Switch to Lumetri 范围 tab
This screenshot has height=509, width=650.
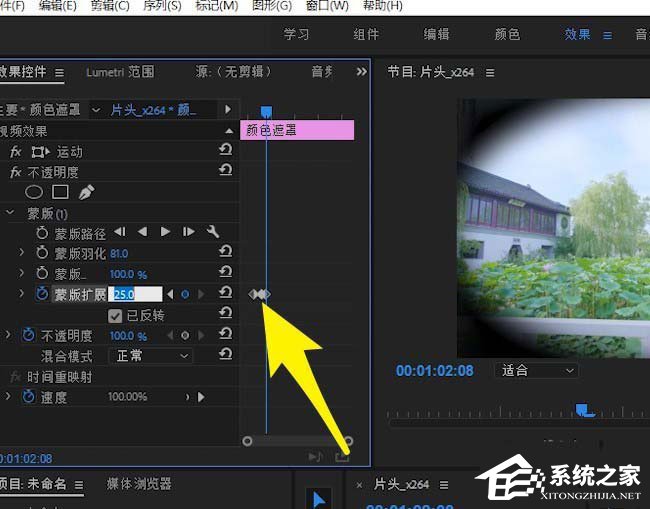pos(120,72)
